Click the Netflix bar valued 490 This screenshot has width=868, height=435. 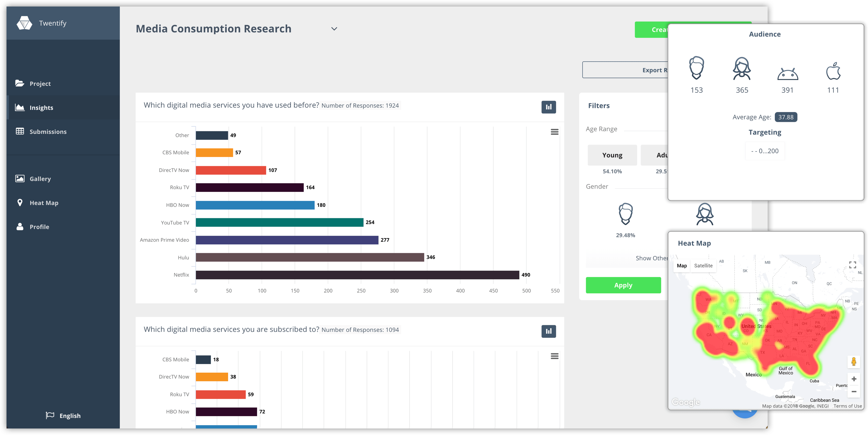(357, 275)
